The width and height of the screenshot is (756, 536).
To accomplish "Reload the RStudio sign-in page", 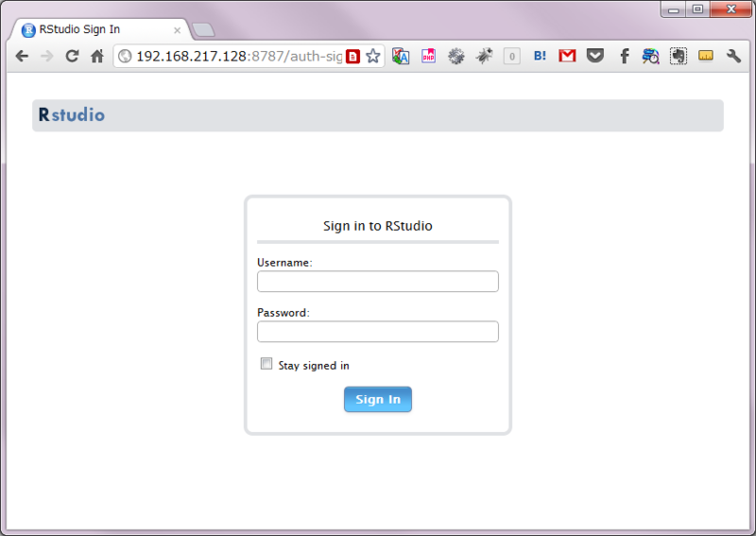I will point(72,57).
